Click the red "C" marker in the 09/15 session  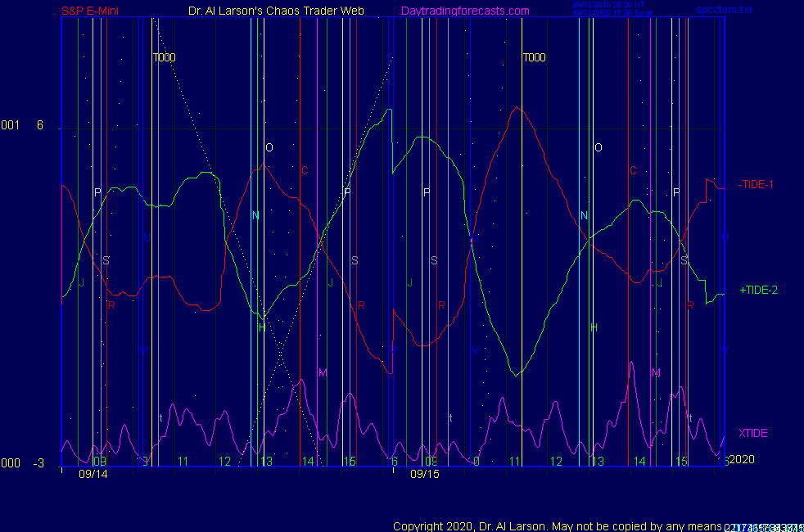633,170
